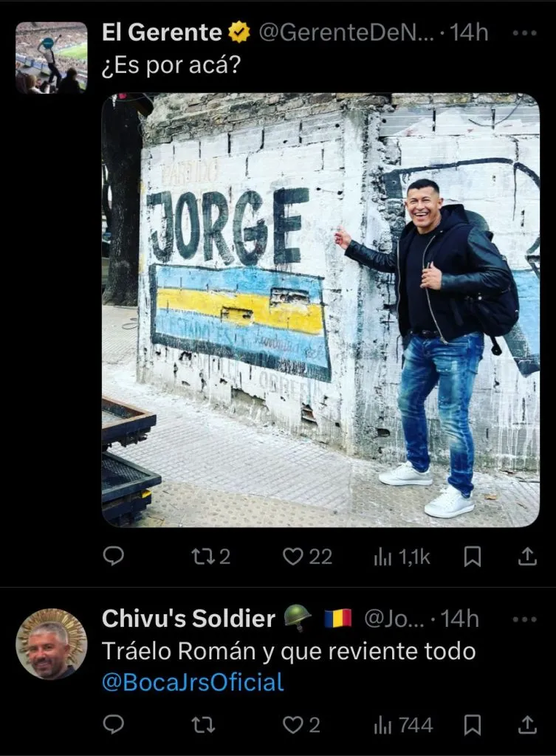This screenshot has height=756, width=556.
Task: Like El Gerente's tweet with 22 likes
Action: tap(307, 557)
